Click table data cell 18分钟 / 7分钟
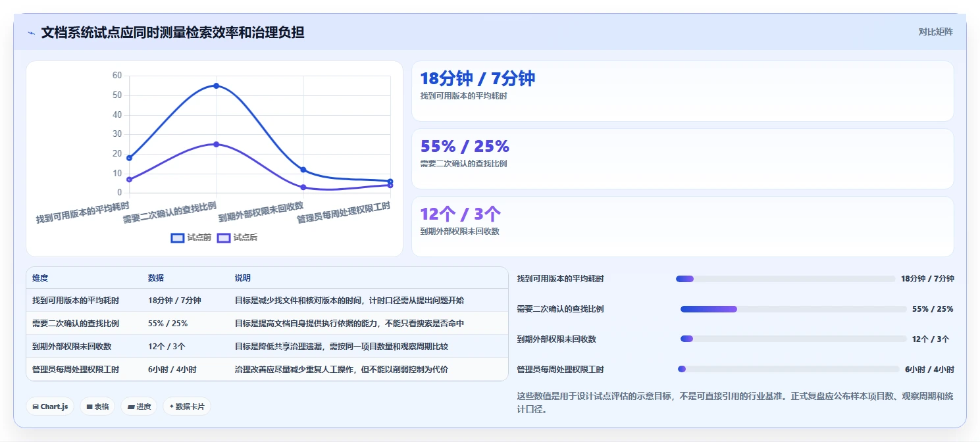Viewport: 980px width, 442px height. [x=174, y=300]
